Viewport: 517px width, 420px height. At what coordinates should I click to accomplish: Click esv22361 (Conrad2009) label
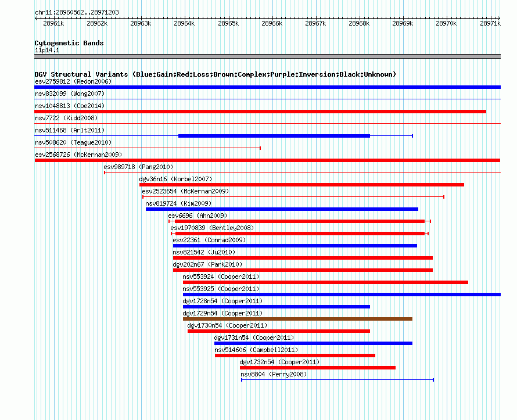pos(209,240)
